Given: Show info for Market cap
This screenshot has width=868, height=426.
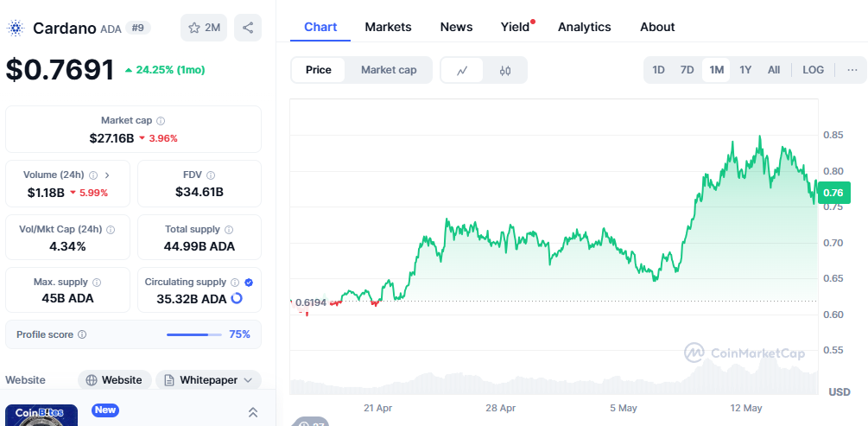Looking at the screenshot, I should (161, 121).
